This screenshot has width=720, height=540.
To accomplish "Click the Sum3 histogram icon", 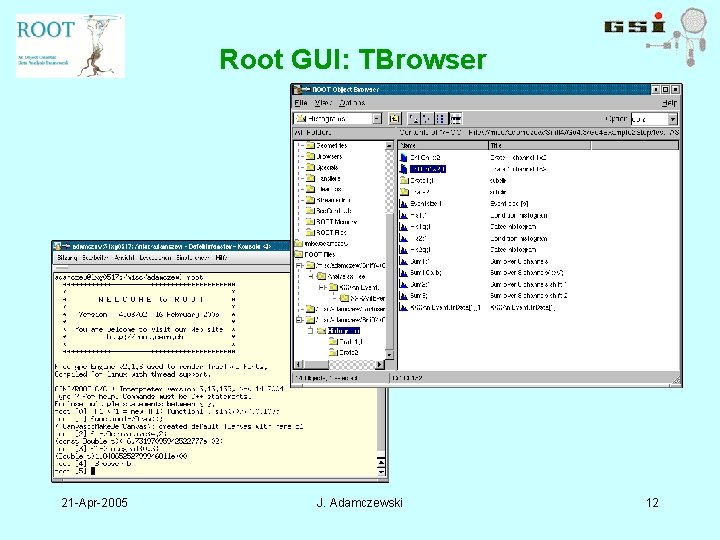I will 404,296.
